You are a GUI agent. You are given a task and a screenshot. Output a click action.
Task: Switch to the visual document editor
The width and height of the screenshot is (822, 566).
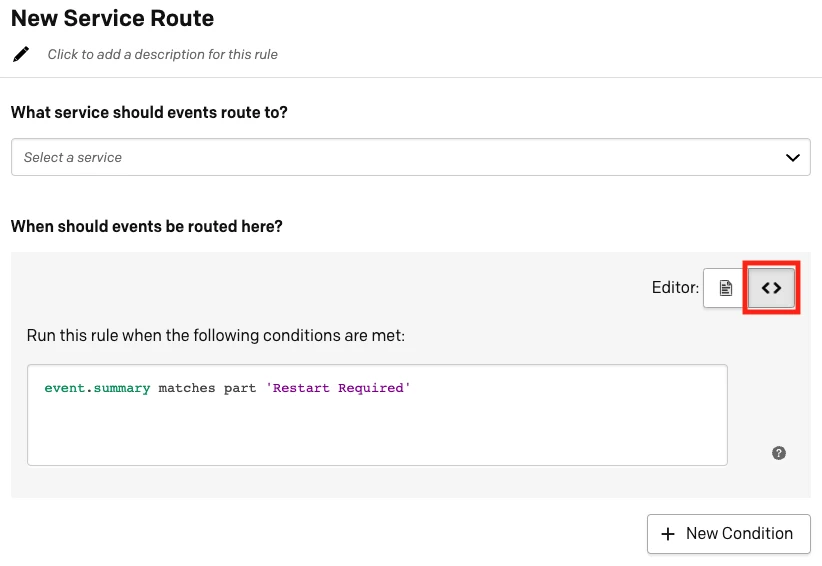click(726, 288)
